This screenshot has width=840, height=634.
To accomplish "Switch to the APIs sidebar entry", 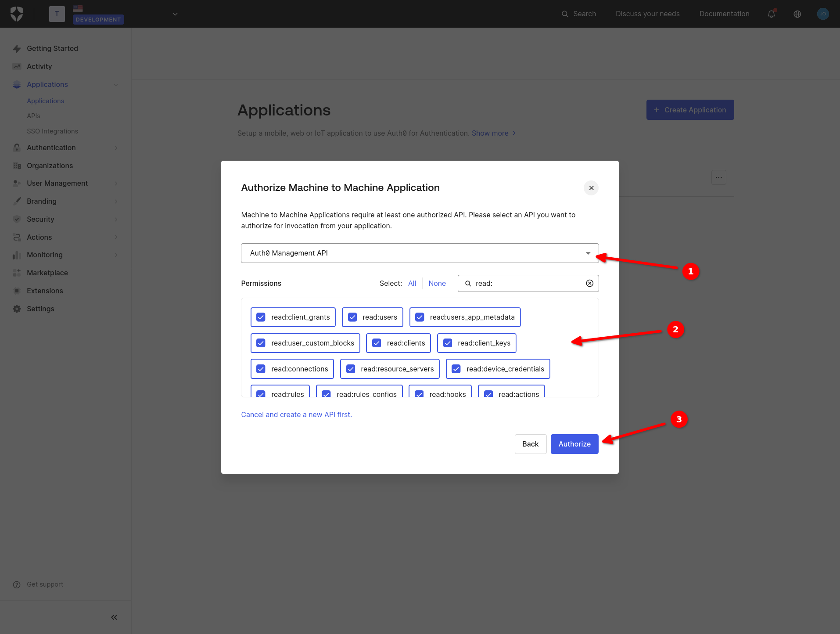I will pos(33,115).
